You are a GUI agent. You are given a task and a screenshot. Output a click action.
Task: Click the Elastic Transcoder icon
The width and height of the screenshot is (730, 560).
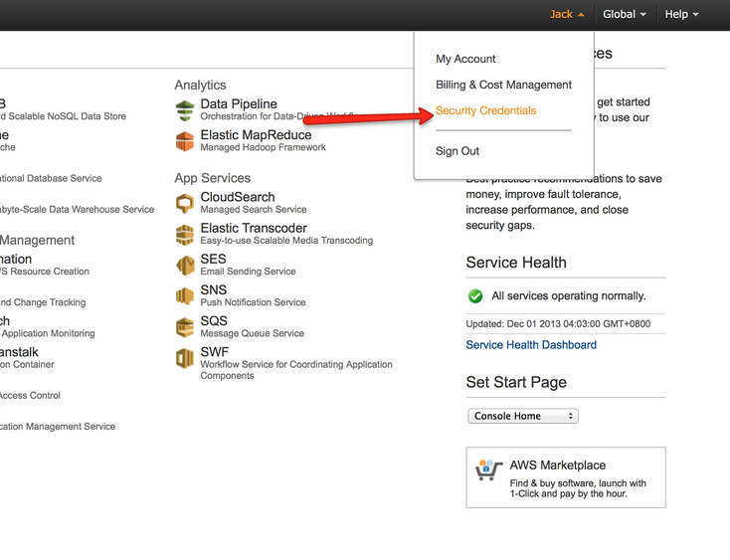(x=185, y=235)
